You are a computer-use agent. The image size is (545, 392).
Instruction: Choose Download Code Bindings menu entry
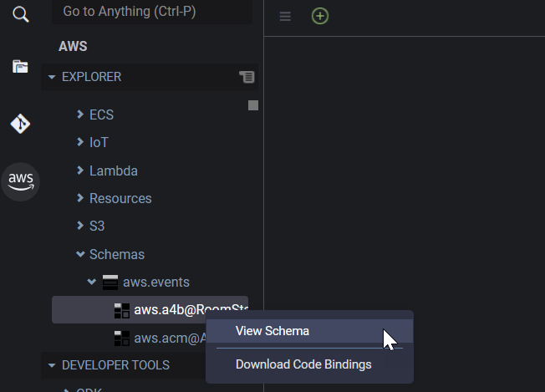(x=303, y=364)
